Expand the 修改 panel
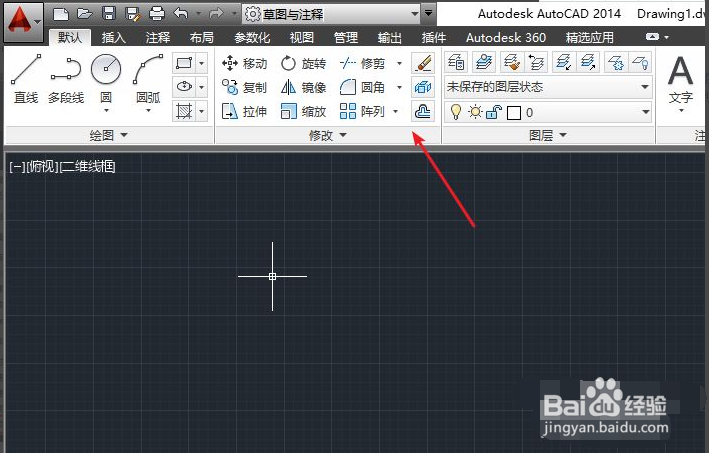The height and width of the screenshot is (453, 709). 328,135
